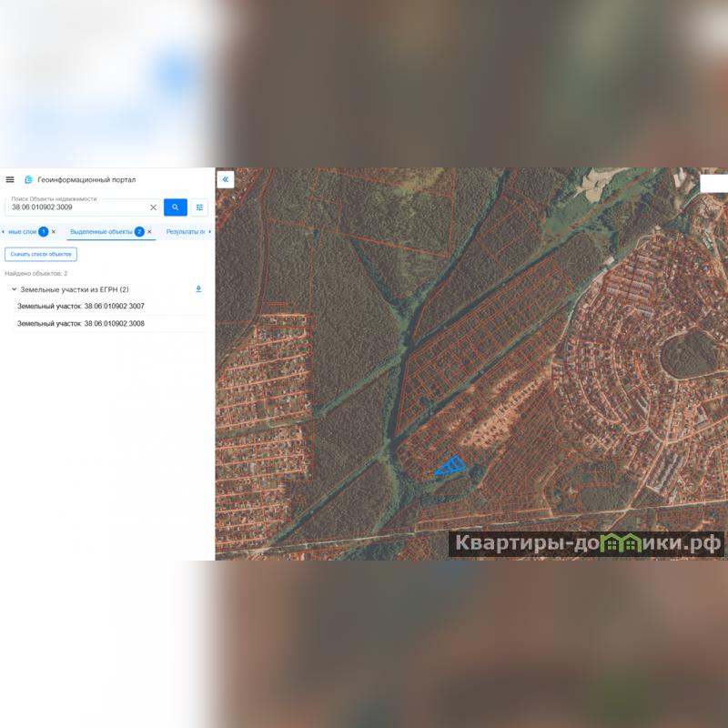Screen dimensions: 728x728
Task: Switch to the layers tab
Action: 23,232
